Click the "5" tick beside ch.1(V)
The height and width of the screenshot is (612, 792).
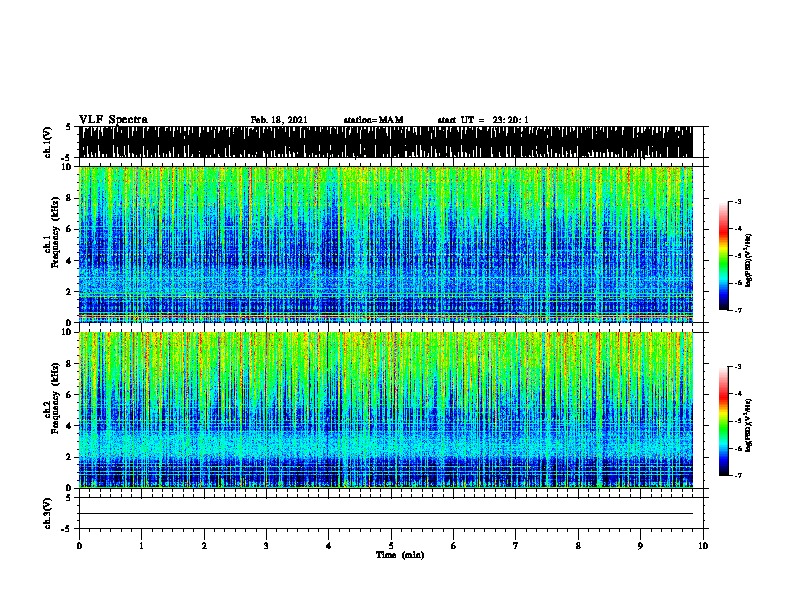(x=70, y=127)
